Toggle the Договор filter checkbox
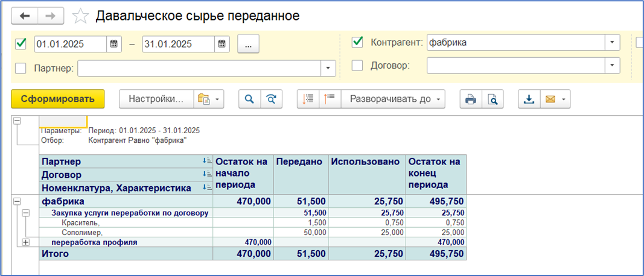Screen dimensions: 644x276 [x=357, y=65]
